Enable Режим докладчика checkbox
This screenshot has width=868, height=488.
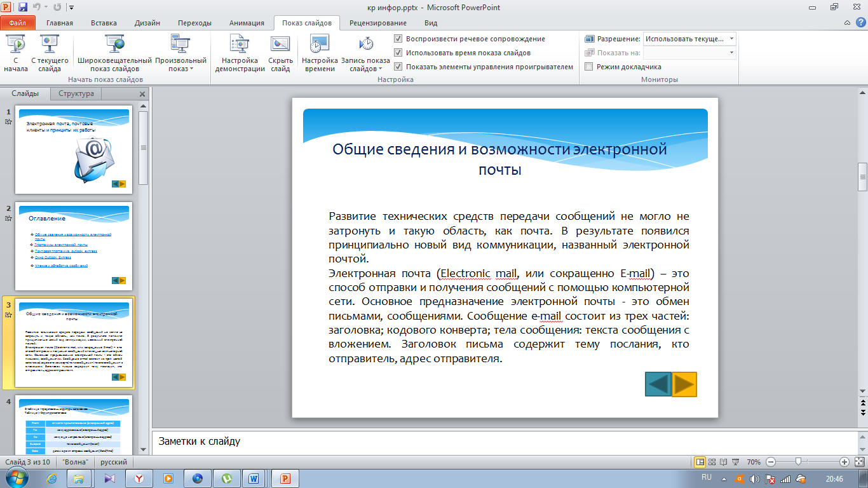[x=589, y=67]
